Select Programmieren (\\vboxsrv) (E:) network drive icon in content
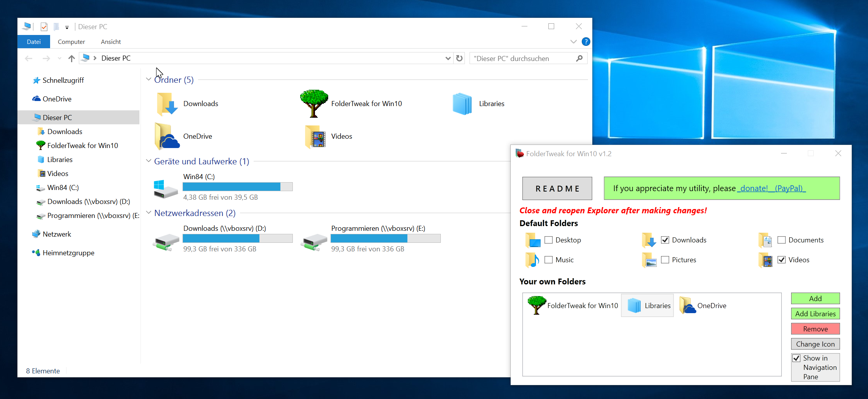Viewport: 868px width, 399px height. point(314,242)
